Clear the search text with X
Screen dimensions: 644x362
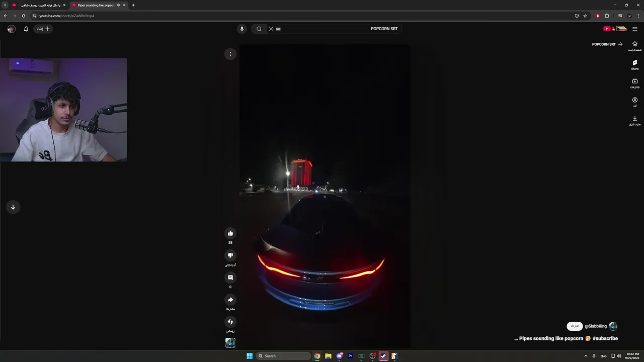point(271,29)
